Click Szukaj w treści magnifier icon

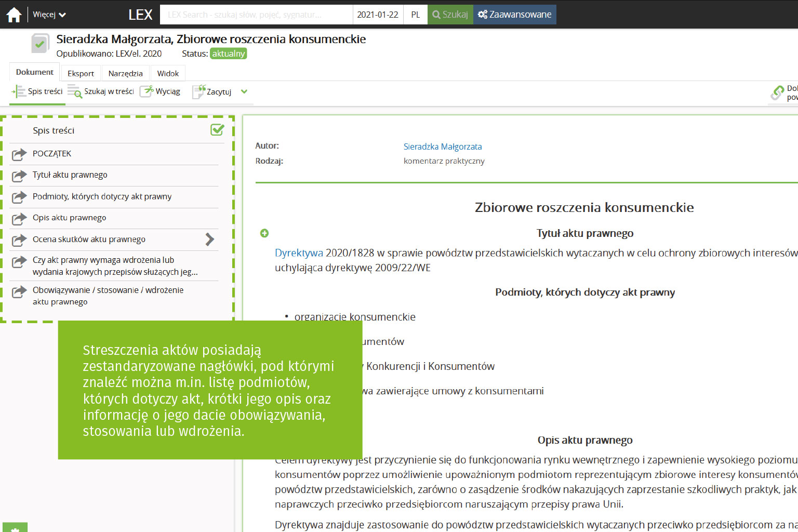[75, 91]
